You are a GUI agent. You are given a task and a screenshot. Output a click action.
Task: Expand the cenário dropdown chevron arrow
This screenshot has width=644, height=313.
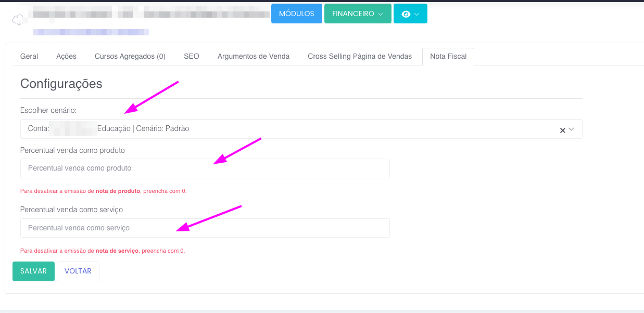coord(572,129)
